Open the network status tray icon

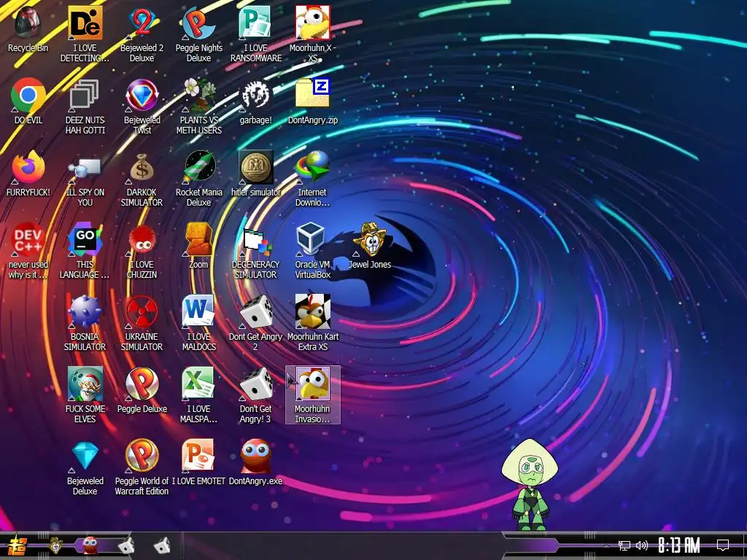tap(624, 545)
